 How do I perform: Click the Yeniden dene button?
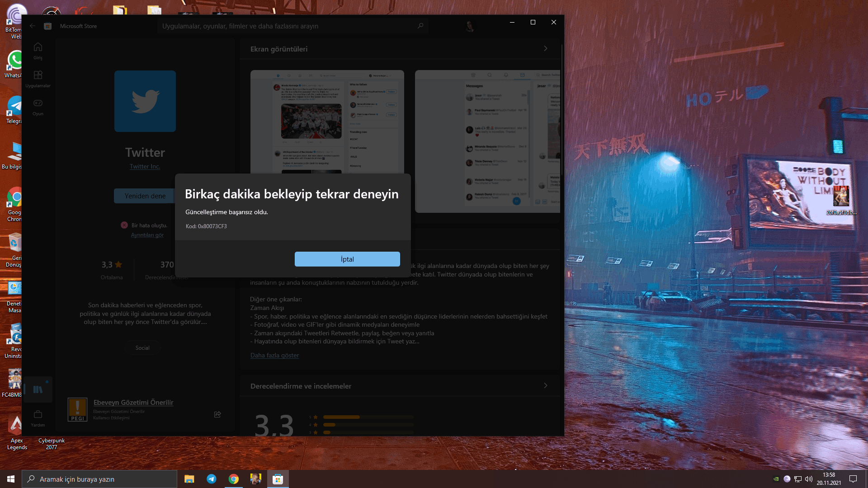pyautogui.click(x=145, y=196)
